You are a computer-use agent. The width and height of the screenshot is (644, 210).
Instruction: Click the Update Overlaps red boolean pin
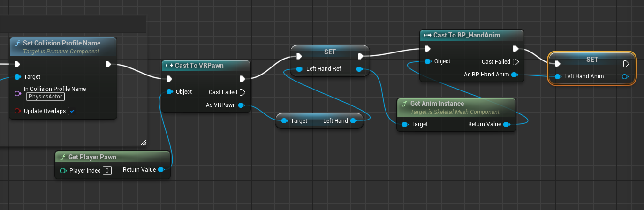coord(17,111)
